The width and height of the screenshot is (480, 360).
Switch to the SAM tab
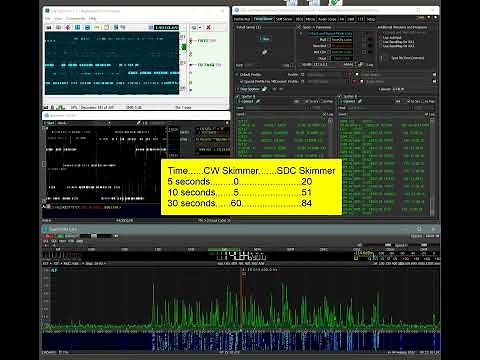[351, 19]
